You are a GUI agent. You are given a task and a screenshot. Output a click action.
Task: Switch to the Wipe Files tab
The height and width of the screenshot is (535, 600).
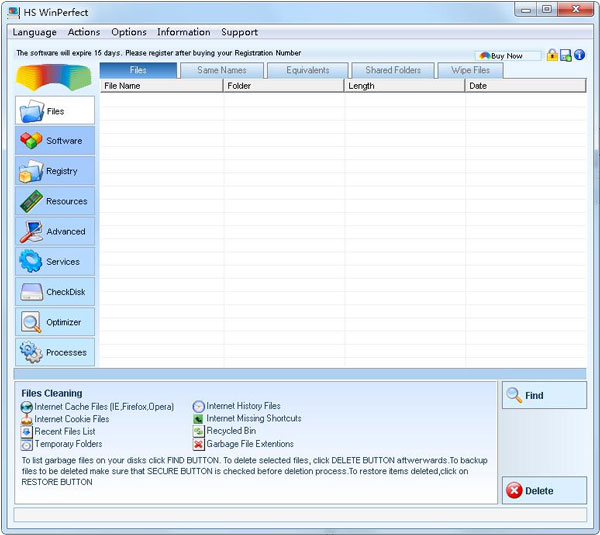pos(470,70)
